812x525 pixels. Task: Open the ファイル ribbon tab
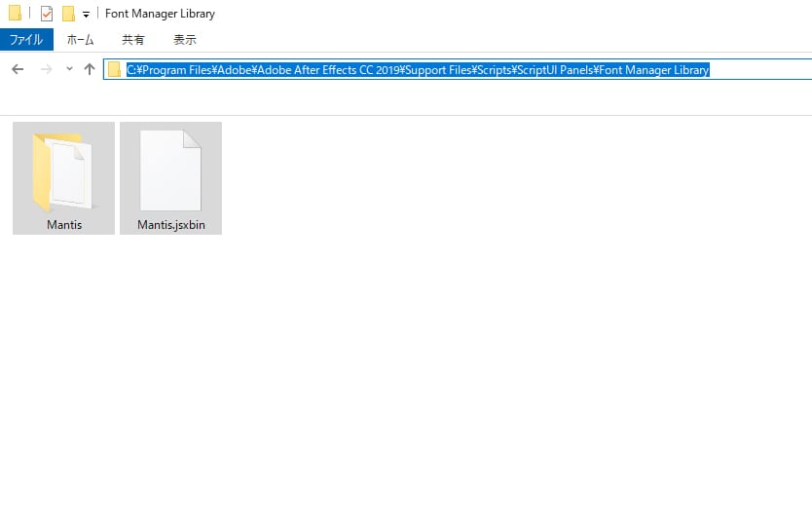click(26, 40)
